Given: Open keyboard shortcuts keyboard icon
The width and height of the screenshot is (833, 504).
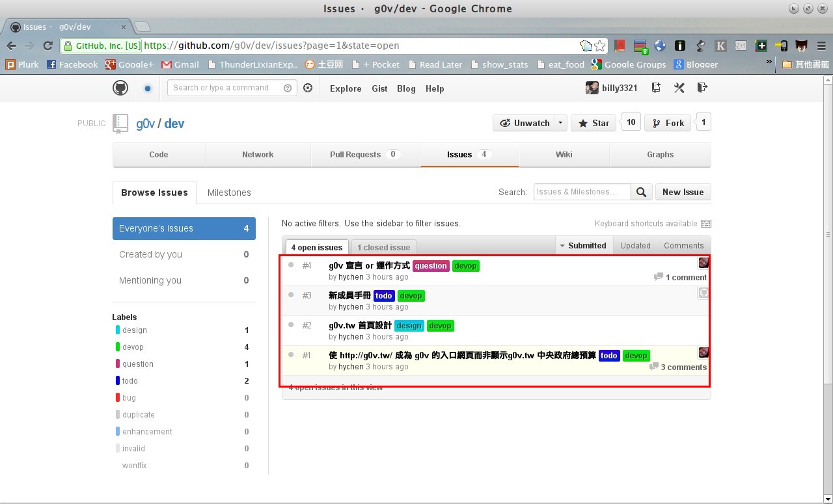Looking at the screenshot, I should 705,224.
